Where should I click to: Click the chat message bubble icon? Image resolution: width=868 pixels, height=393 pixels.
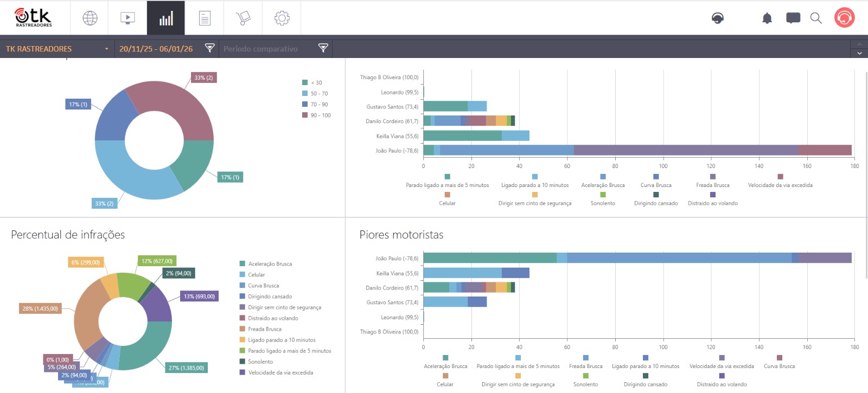pos(793,18)
